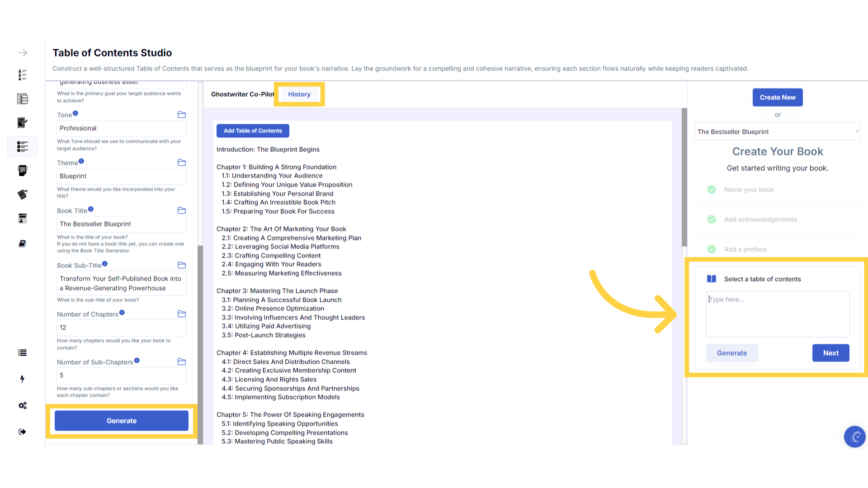The height and width of the screenshot is (488, 868).
Task: Click the logout sidebar icon
Action: point(22,432)
